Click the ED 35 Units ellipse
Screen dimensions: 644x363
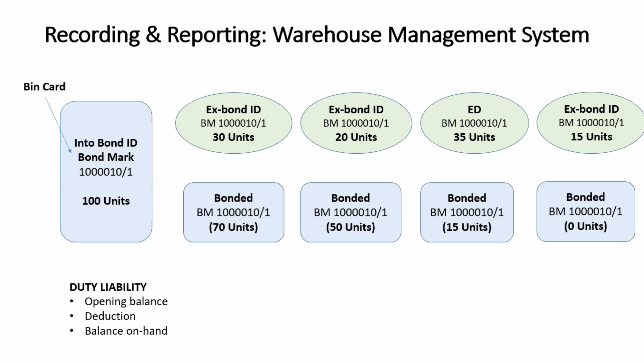pyautogui.click(x=474, y=123)
